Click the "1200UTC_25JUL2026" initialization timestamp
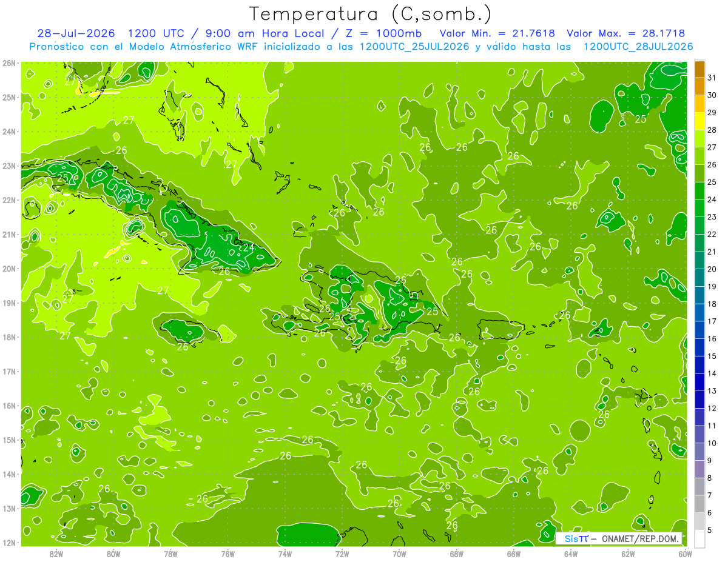728x562 pixels. [x=414, y=47]
